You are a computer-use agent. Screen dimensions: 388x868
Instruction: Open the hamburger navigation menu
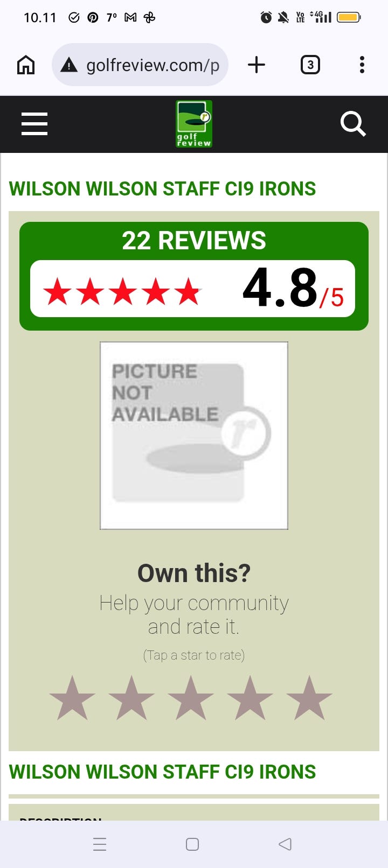pyautogui.click(x=34, y=124)
